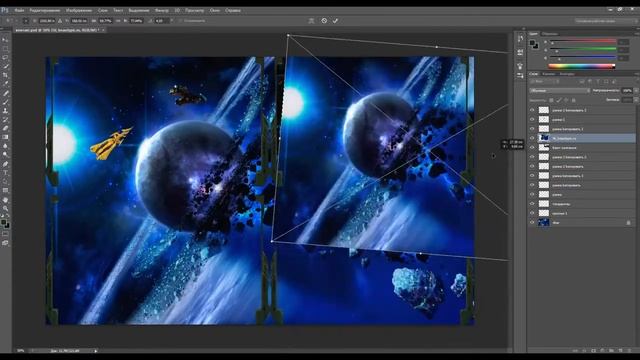Viewport: 640px width, 360px height.
Task: Open the File (Файл) menu
Action: click(19, 10)
